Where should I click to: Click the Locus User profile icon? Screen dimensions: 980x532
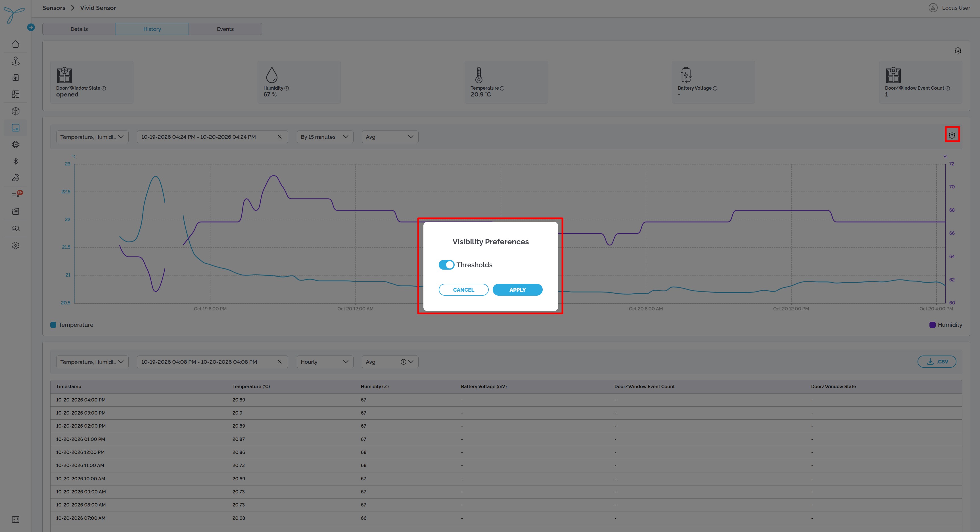[933, 8]
